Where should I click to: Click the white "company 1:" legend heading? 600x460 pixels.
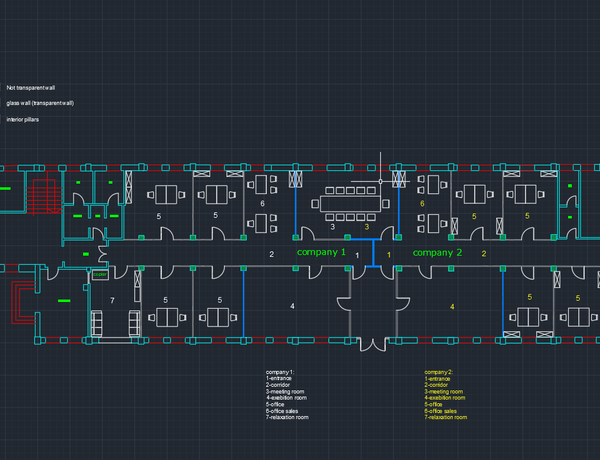279,372
